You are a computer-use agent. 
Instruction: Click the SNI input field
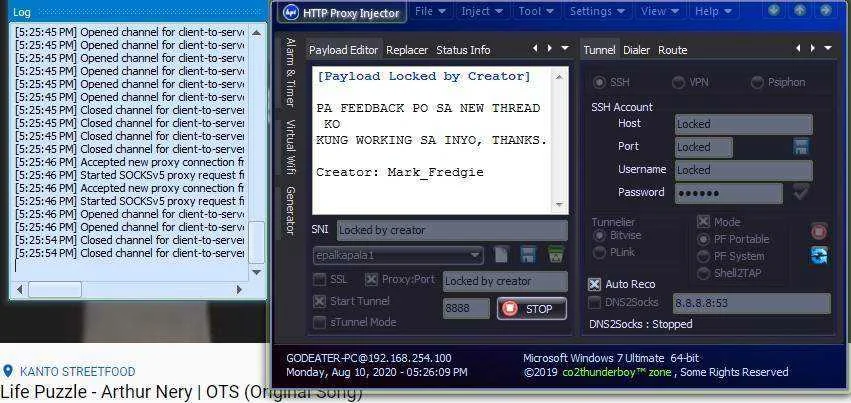pos(452,231)
